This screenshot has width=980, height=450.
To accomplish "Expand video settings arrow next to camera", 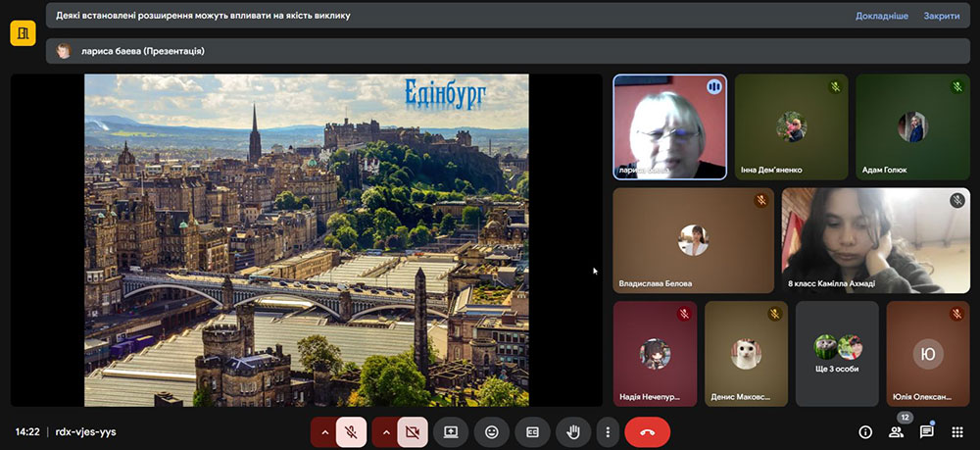I will pos(385,431).
